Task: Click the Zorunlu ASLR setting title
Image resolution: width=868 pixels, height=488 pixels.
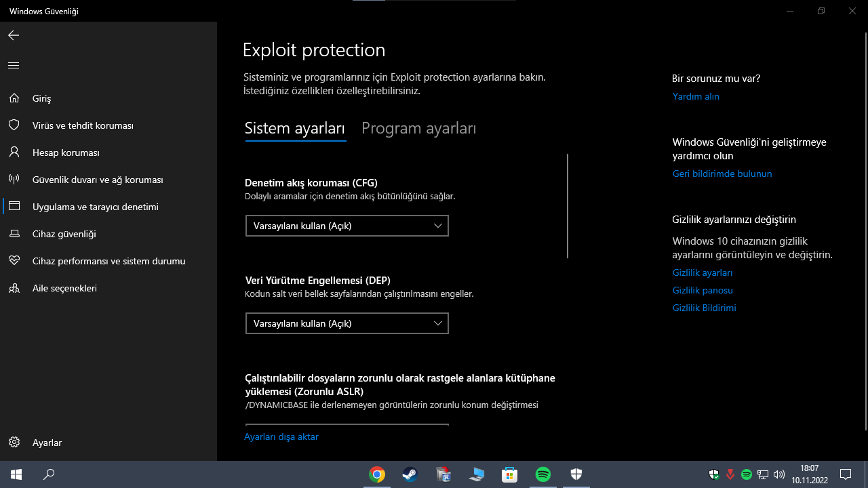Action: 400,385
